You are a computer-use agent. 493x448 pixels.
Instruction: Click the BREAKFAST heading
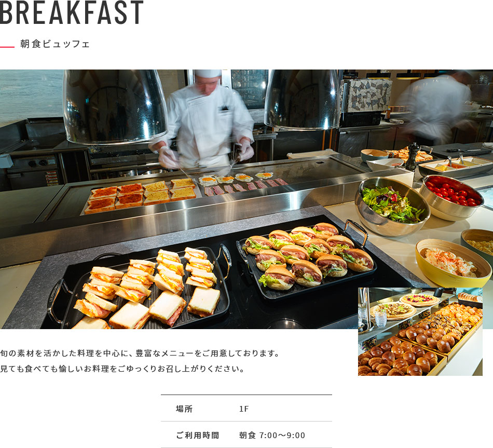coord(72,12)
